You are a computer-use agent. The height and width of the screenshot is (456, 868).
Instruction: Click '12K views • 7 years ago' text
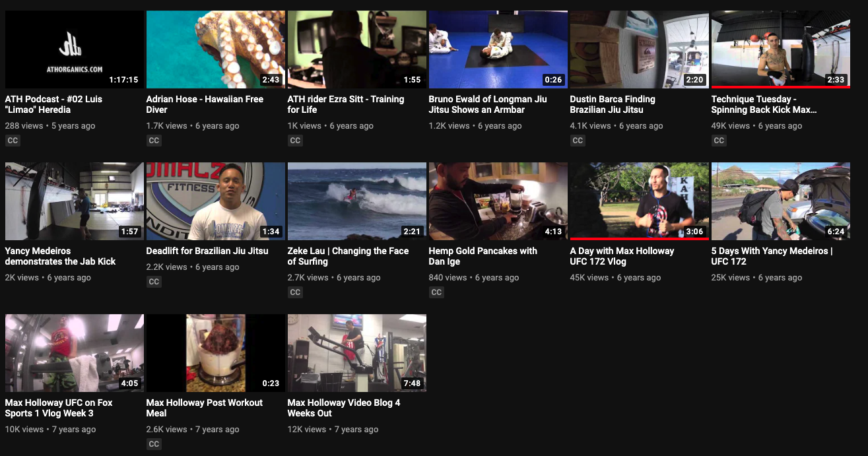(333, 429)
